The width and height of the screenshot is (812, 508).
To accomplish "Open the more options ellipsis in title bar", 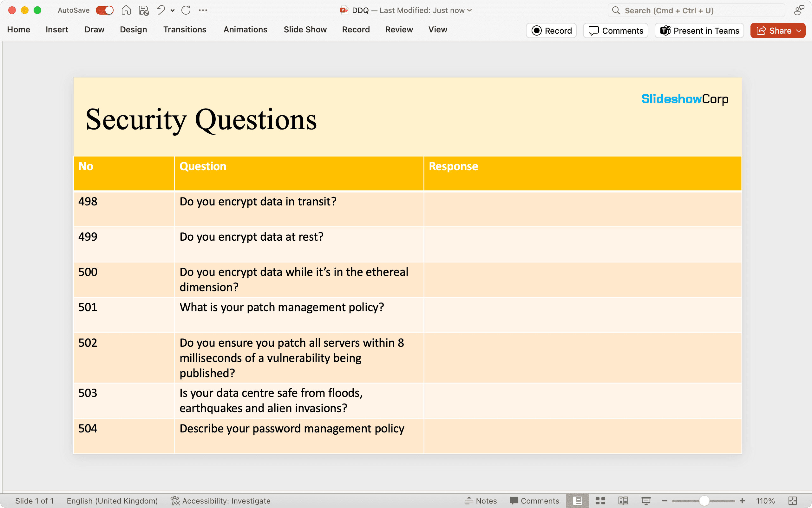I will (x=203, y=10).
